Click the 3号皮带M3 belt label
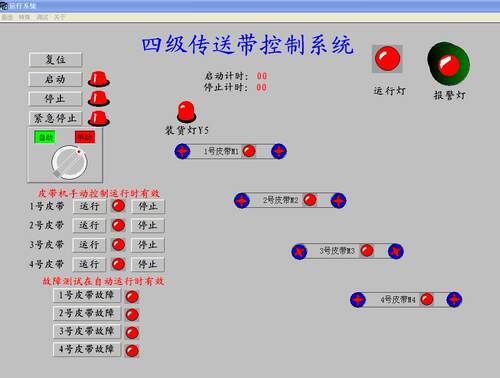The image size is (500, 378). [337, 251]
